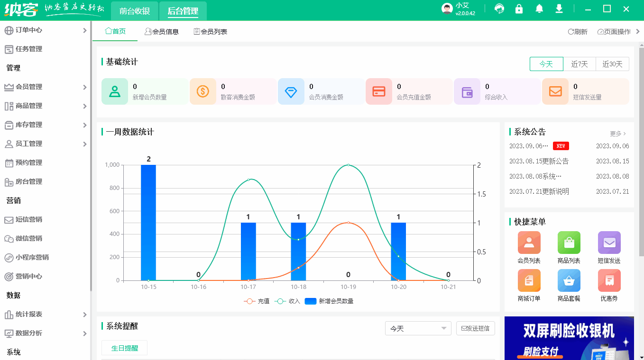
Task: Switch to the 会员信息 tab
Action: (162, 31)
